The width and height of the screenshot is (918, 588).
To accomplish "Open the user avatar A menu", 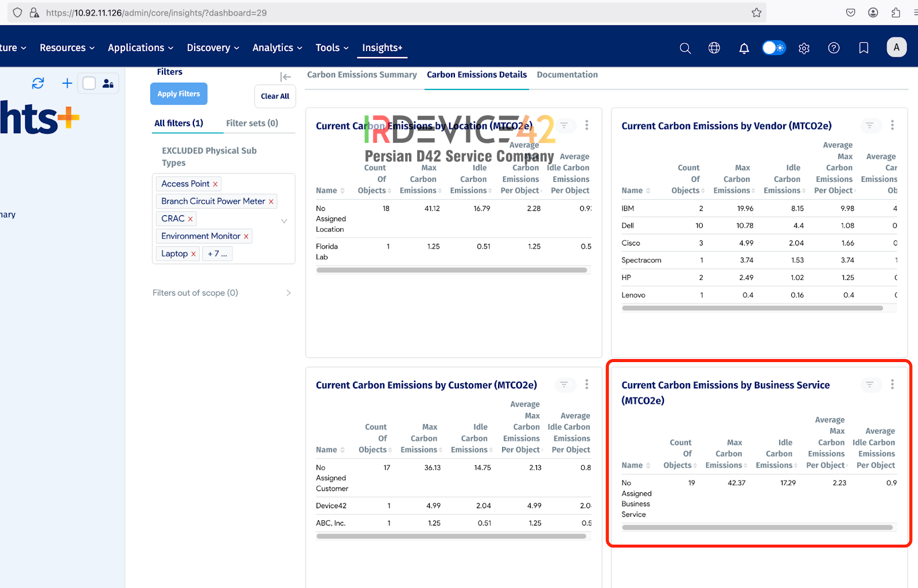I will coord(897,47).
